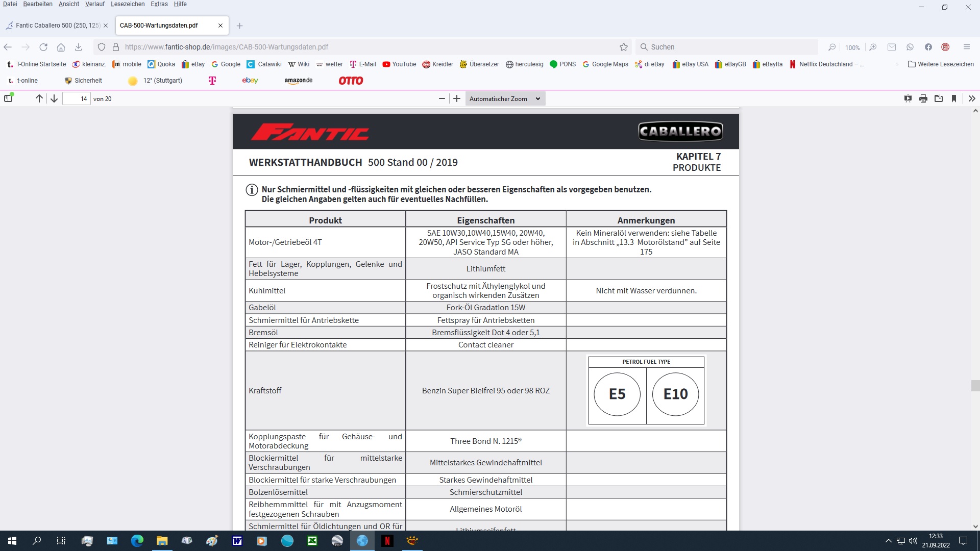Go to previous PDF page arrow
Screen dimensions: 980x551
[39, 98]
